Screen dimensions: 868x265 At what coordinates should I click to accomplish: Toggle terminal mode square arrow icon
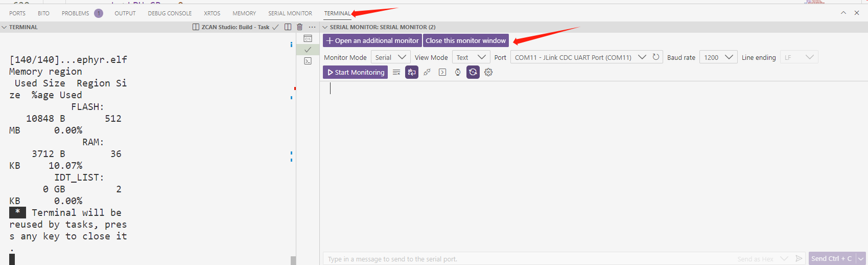click(x=442, y=72)
